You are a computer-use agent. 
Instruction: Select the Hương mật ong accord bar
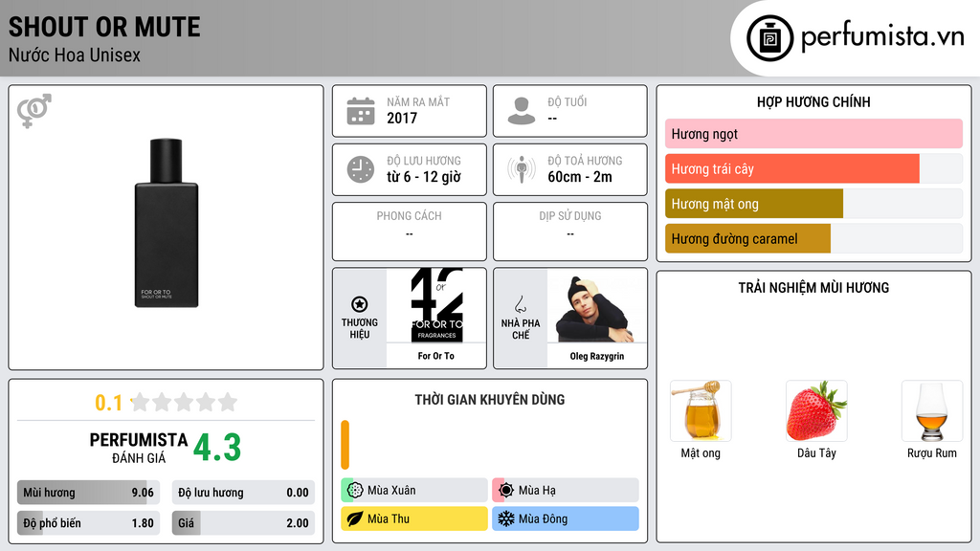pyautogui.click(x=813, y=204)
